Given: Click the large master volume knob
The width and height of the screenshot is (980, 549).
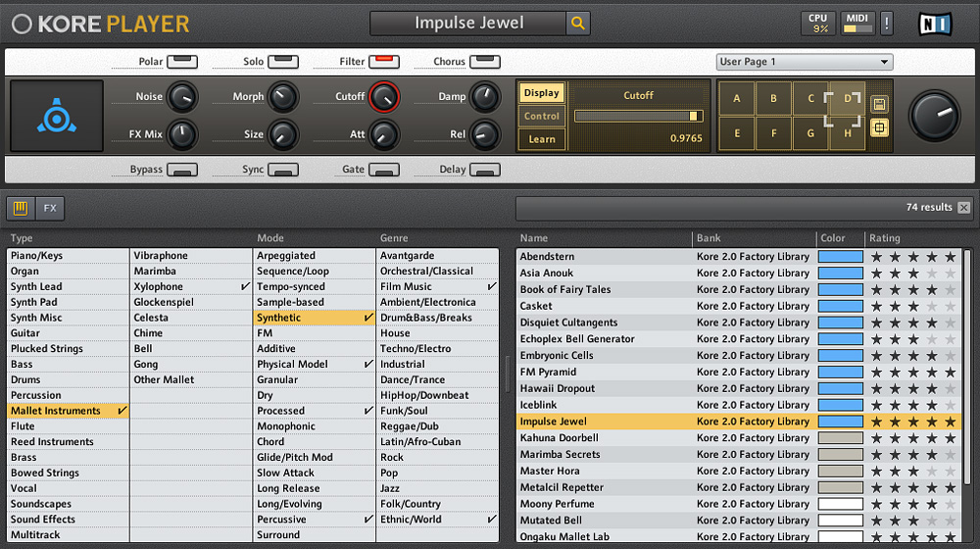Looking at the screenshot, I should coord(935,117).
